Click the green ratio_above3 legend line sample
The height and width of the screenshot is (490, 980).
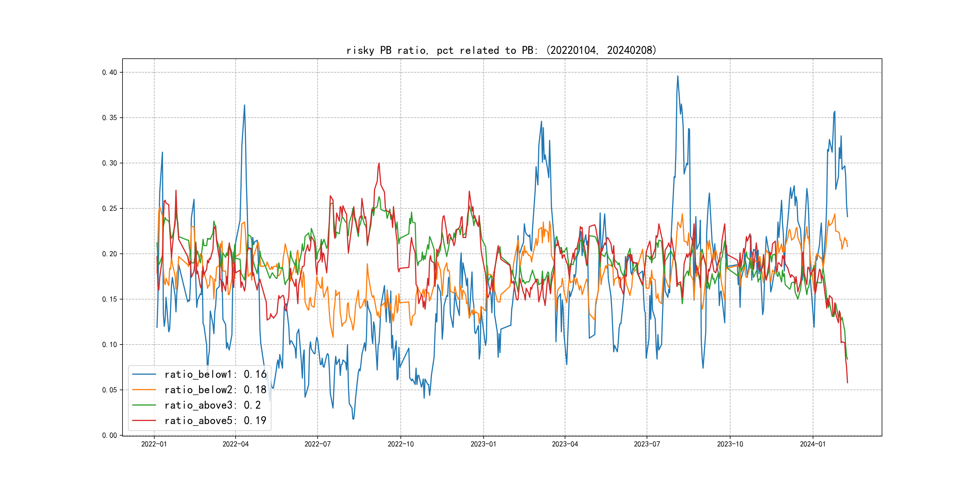144,405
